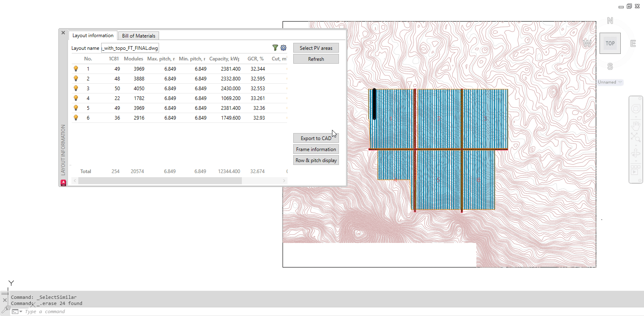Viewport: 644px width, 316px height.
Task: Select the capacity value 2381.400 in row 1
Action: [x=231, y=69]
